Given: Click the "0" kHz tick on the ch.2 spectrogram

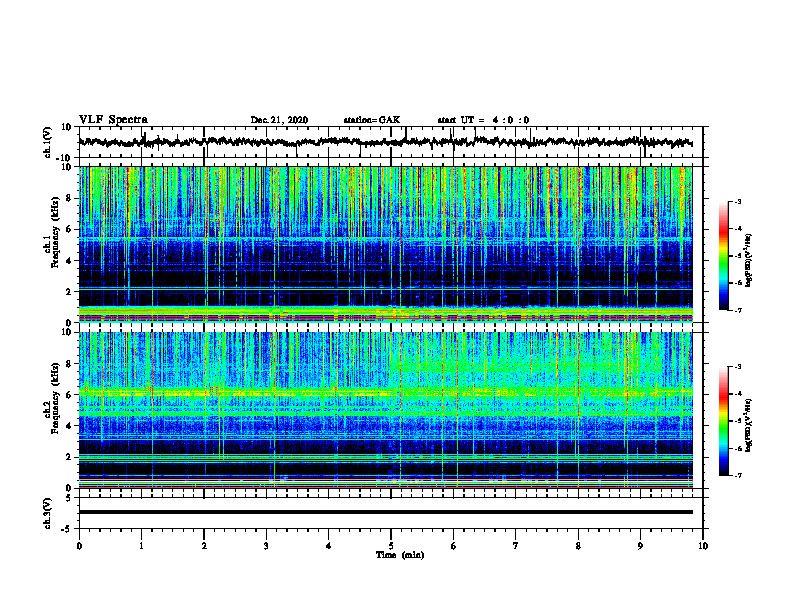Looking at the screenshot, I should click(x=69, y=488).
